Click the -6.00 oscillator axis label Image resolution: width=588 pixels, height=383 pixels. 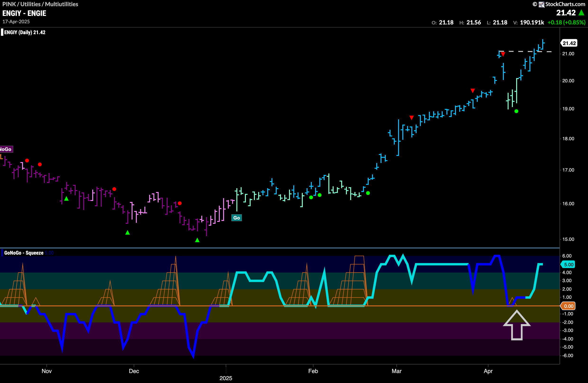(568, 355)
